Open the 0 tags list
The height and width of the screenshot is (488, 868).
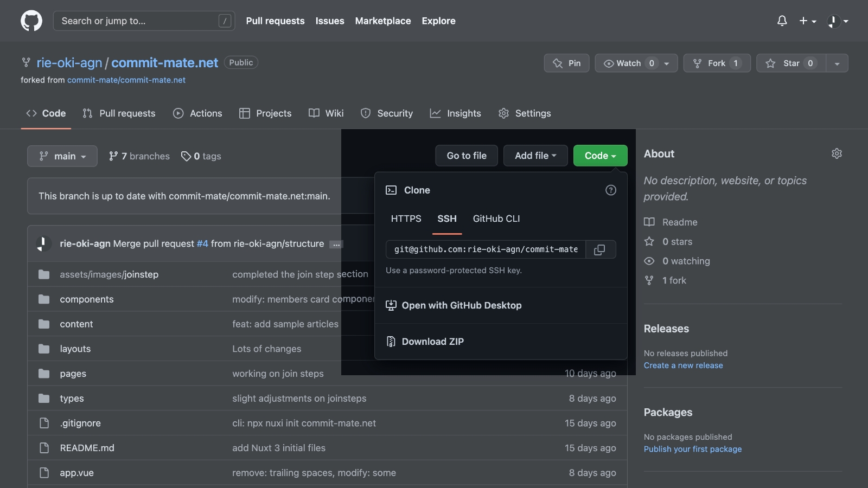click(x=201, y=156)
